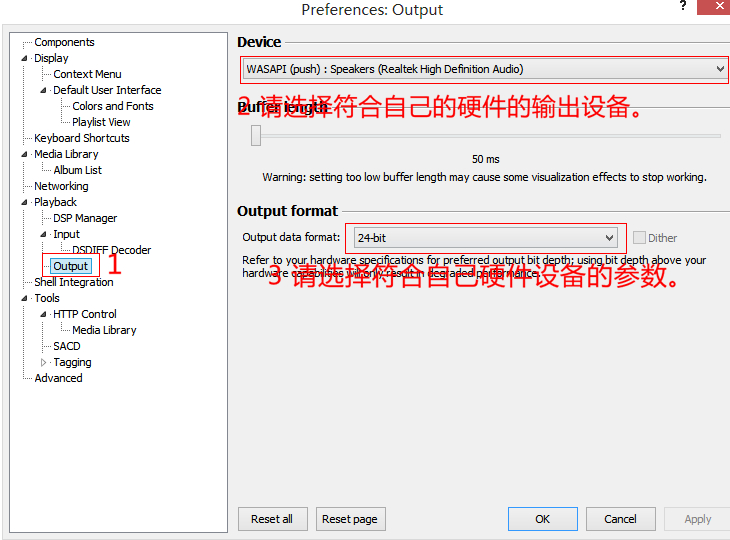Expand the Tagging tree node

[44, 362]
